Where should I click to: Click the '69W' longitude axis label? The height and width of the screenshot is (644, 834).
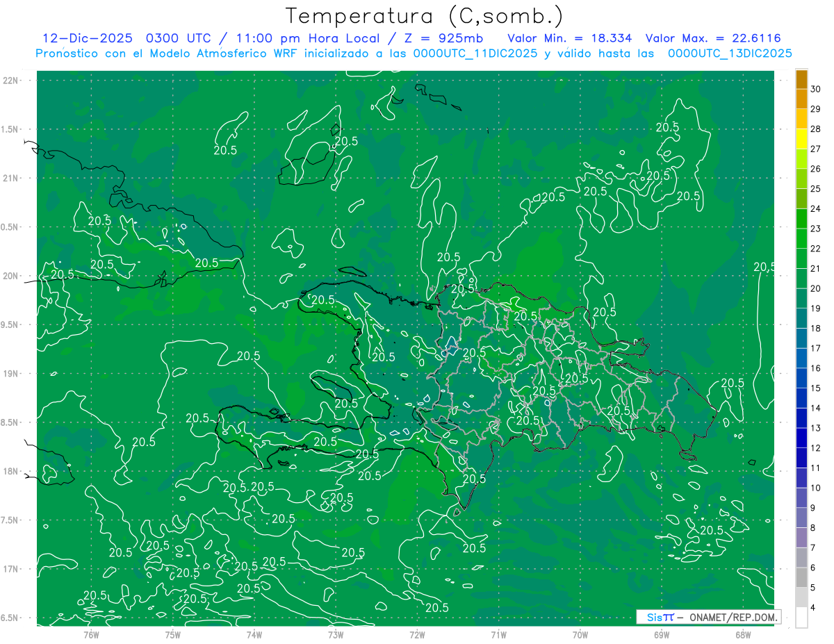tap(662, 634)
